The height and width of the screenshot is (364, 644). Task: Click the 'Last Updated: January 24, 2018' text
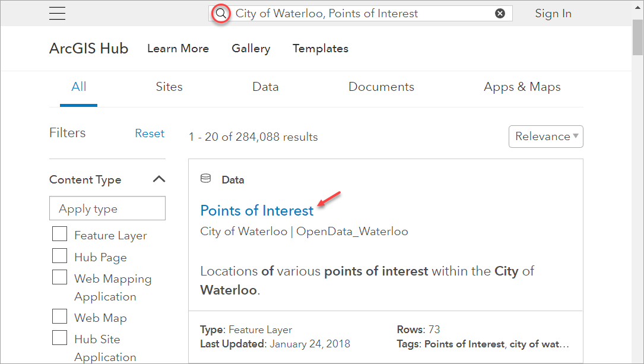275,344
